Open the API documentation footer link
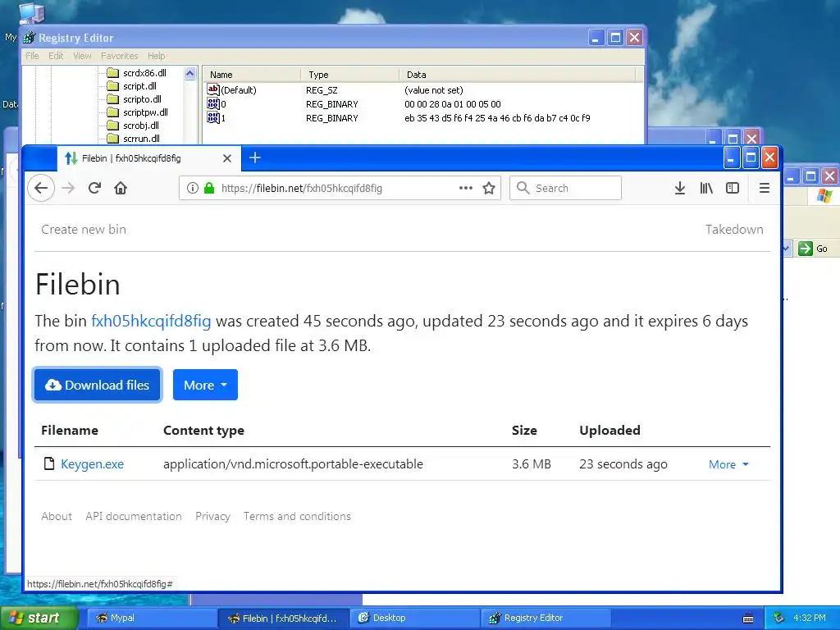This screenshot has width=840, height=630. (134, 516)
